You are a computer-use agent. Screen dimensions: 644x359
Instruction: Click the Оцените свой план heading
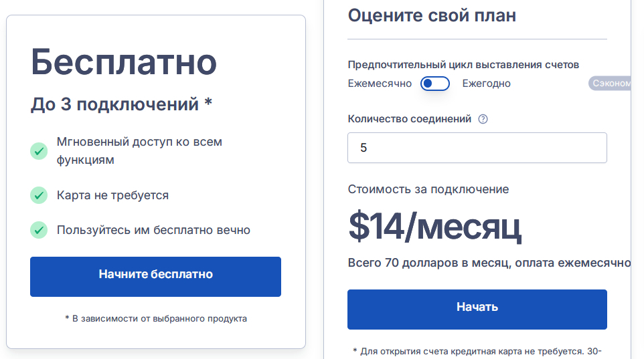coord(432,15)
